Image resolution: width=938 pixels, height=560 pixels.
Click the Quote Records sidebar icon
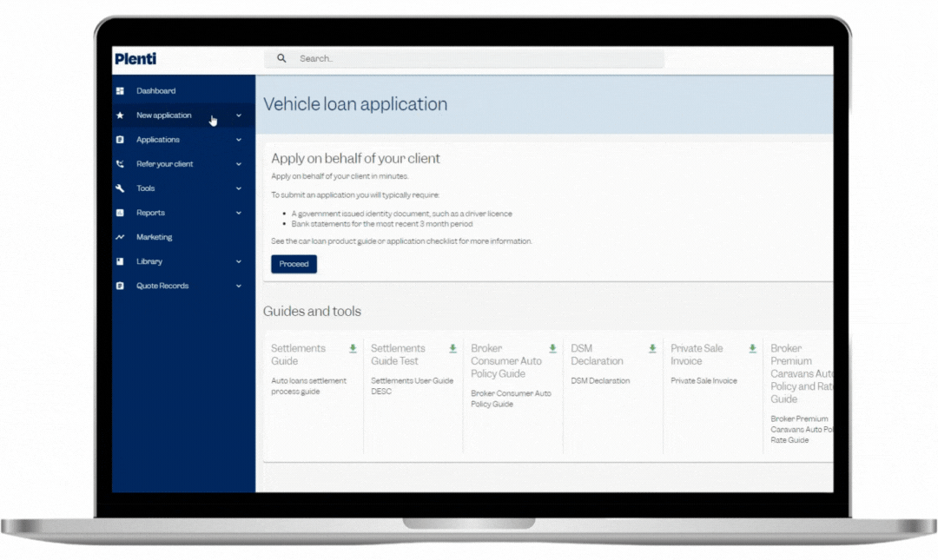(x=120, y=286)
